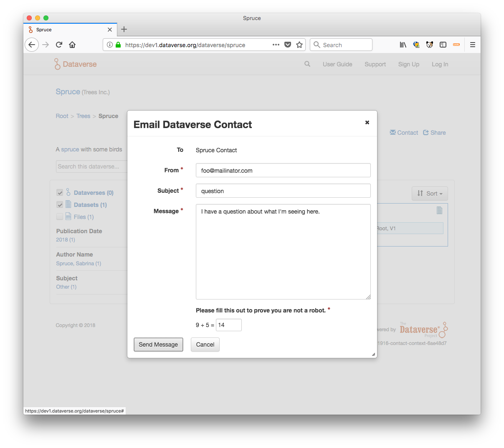This screenshot has width=504, height=448.
Task: Cancel the contact email dialog
Action: [205, 345]
